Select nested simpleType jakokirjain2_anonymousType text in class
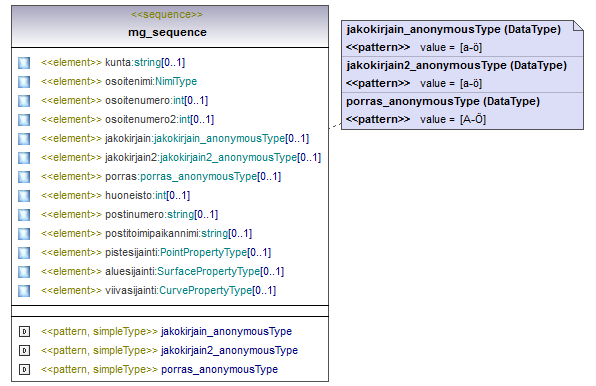This screenshot has height=386, width=596. click(x=230, y=350)
